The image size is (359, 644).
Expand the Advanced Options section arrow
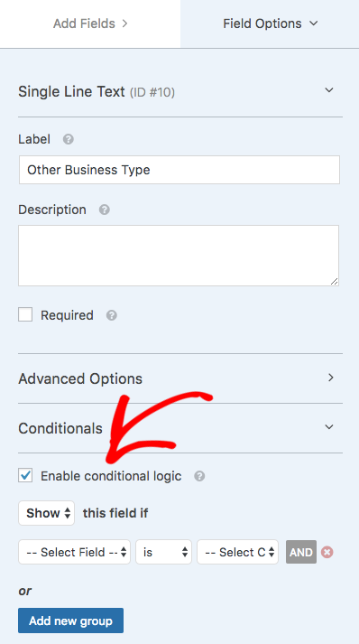coord(331,378)
